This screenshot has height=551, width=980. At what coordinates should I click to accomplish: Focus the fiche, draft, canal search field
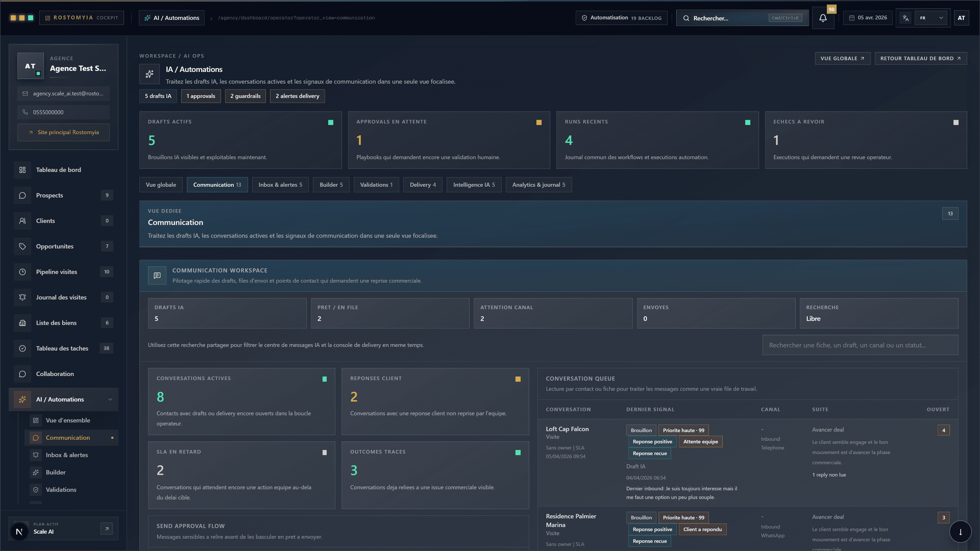tap(860, 345)
